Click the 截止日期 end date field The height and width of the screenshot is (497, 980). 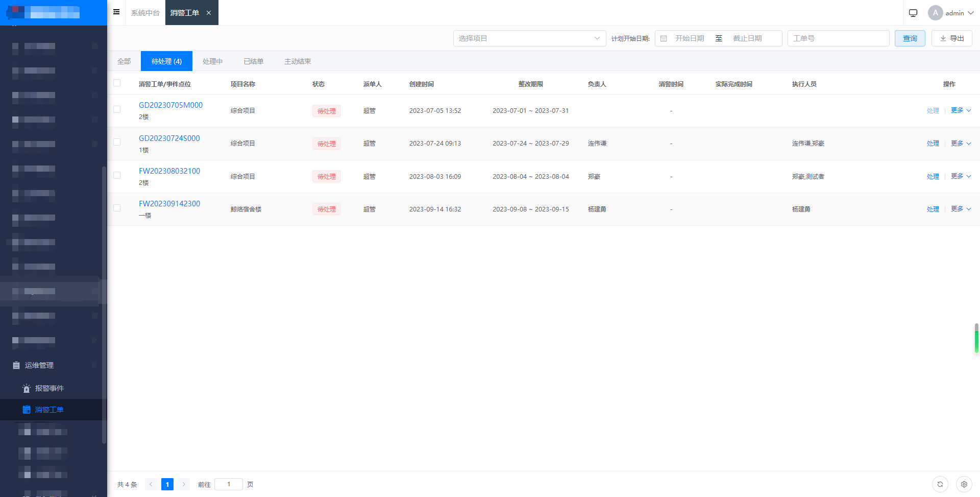[747, 38]
